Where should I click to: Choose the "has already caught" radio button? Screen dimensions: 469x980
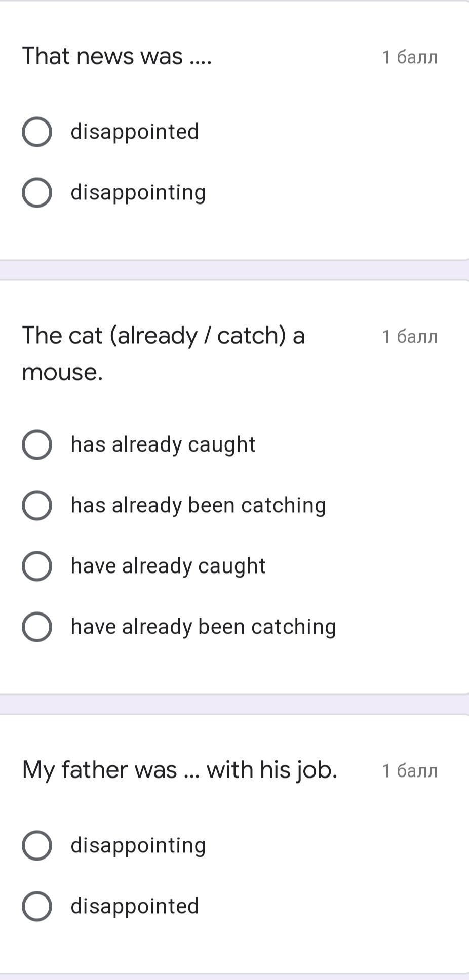[37, 444]
